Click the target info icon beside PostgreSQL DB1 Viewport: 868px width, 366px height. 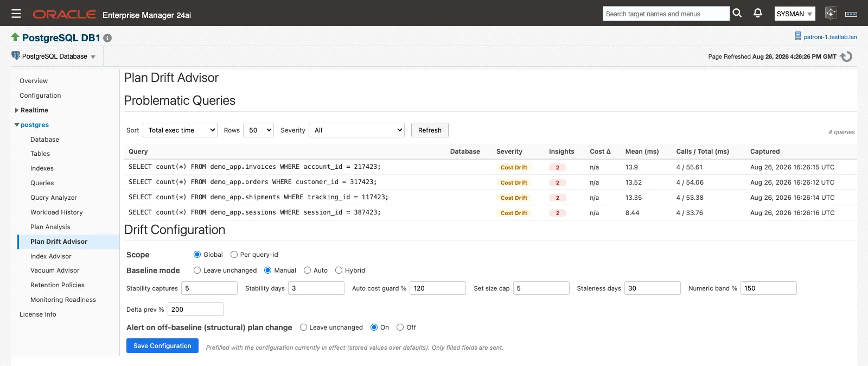107,38
